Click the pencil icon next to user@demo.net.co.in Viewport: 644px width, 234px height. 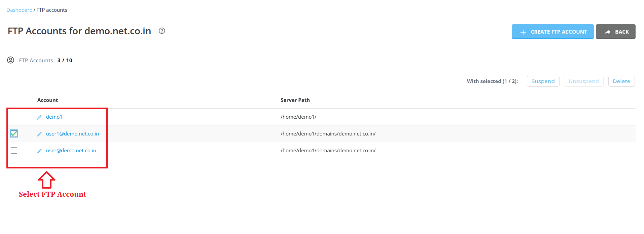pyautogui.click(x=39, y=151)
